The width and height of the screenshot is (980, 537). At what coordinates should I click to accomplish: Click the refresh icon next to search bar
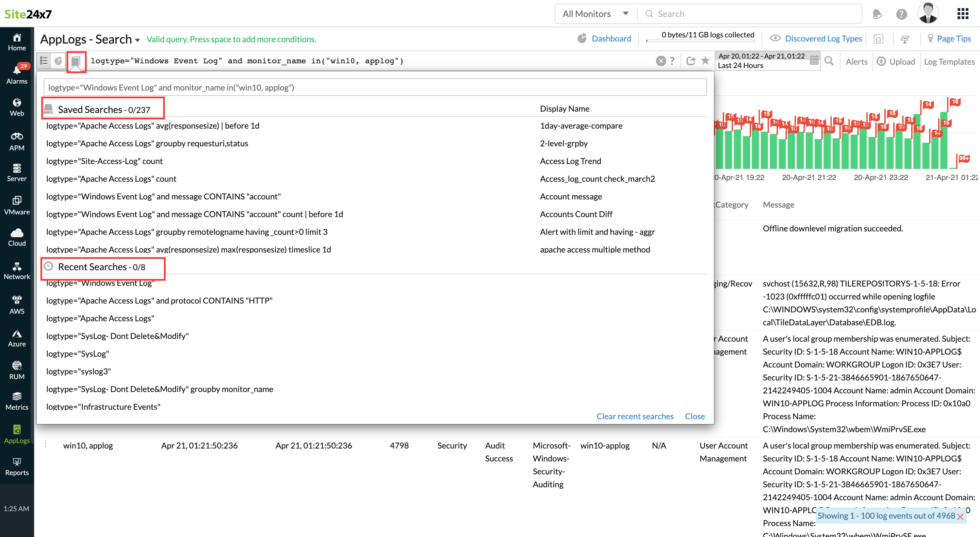[x=690, y=61]
